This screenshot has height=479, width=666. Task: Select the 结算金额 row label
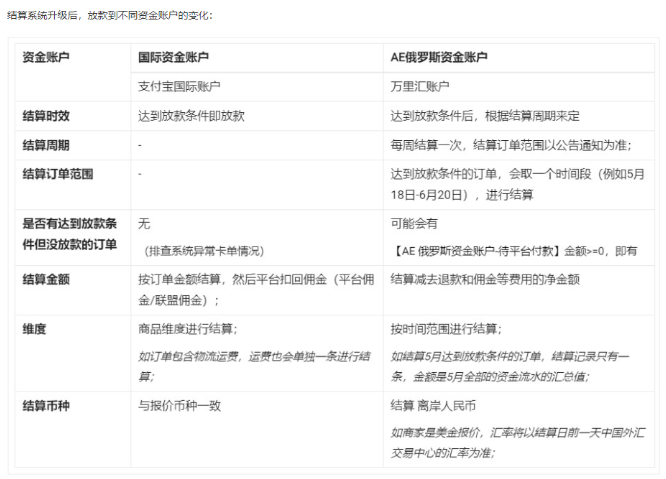pos(47,279)
